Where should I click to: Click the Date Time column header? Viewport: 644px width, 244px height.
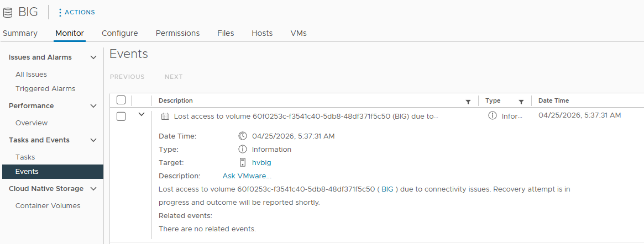[554, 100]
